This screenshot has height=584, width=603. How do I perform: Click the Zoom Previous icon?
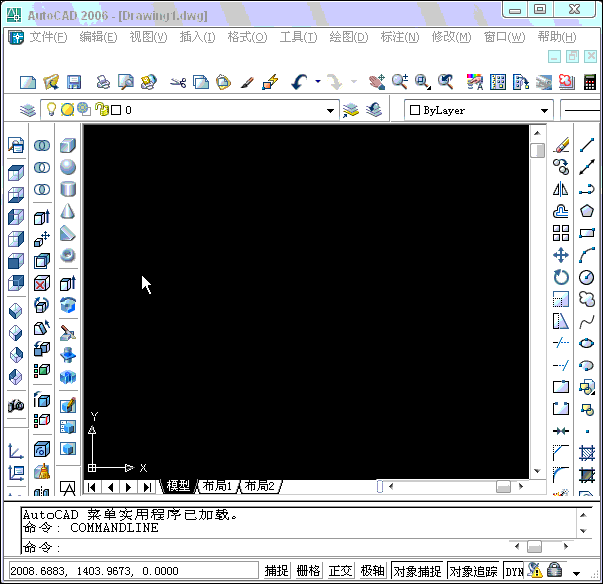446,82
